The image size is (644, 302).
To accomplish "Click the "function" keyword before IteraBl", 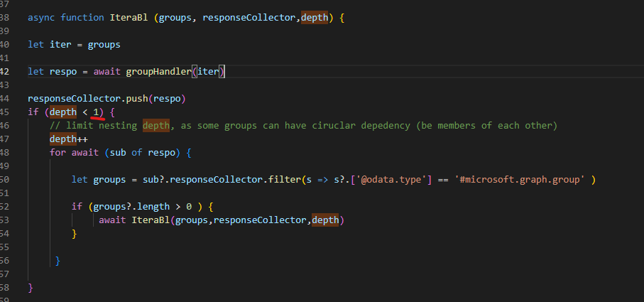I will [x=82, y=18].
